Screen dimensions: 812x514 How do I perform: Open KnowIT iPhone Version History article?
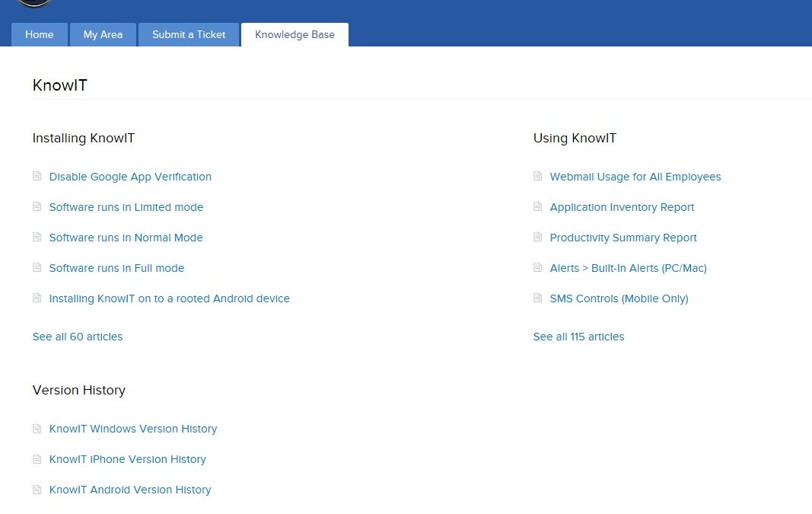pyautogui.click(x=127, y=460)
